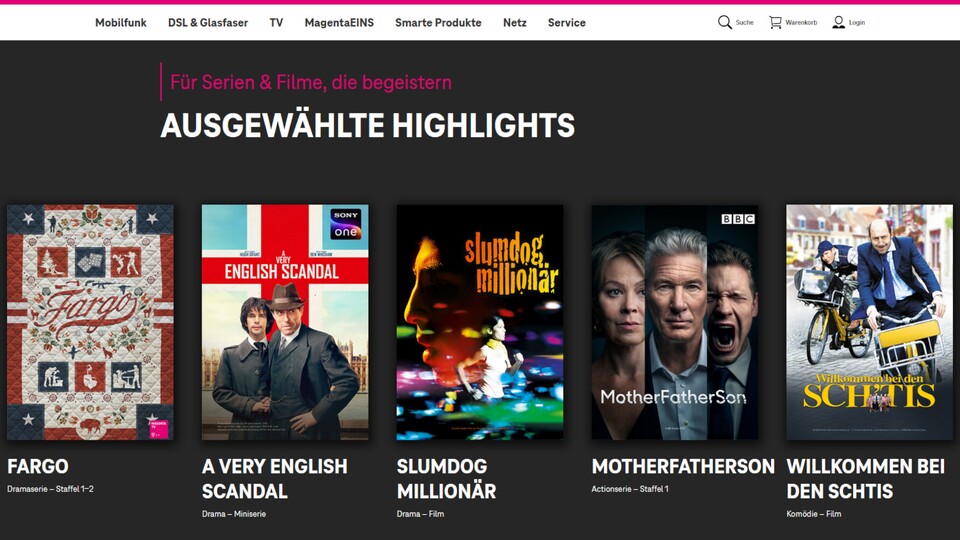Screen dimensions: 960x540
Task: Open the SLUMDOG MILLIONÄR title link
Action: coord(446,479)
